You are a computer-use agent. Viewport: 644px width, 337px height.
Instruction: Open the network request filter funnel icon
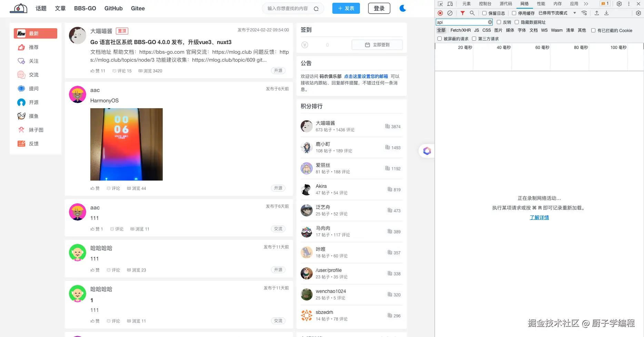tap(462, 13)
